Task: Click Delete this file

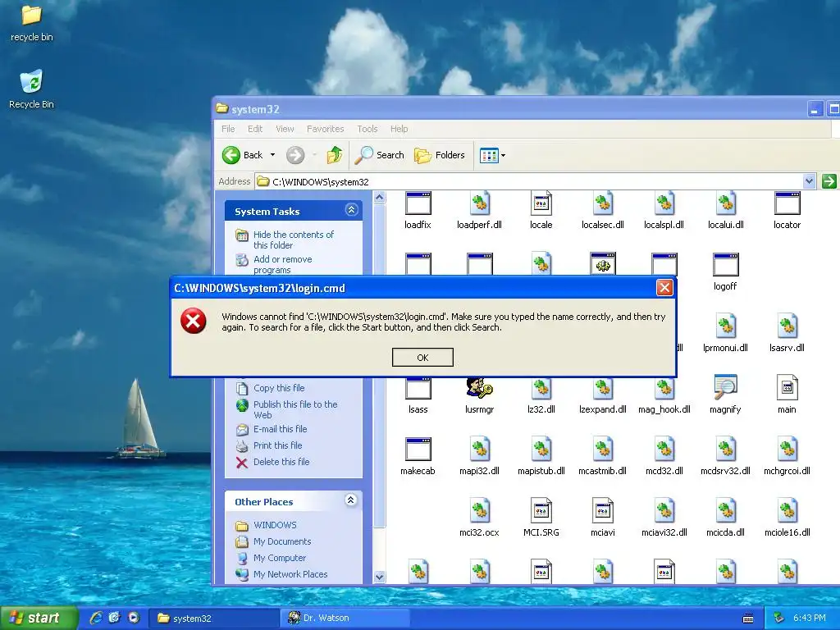Action: (x=281, y=462)
